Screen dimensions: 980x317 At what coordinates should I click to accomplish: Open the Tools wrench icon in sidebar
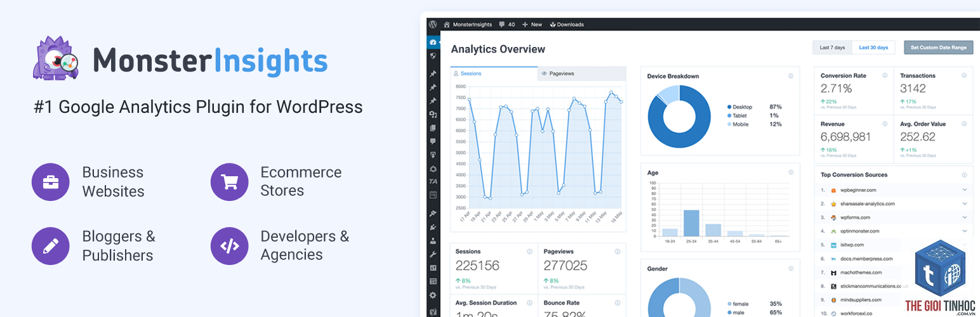coord(433,254)
